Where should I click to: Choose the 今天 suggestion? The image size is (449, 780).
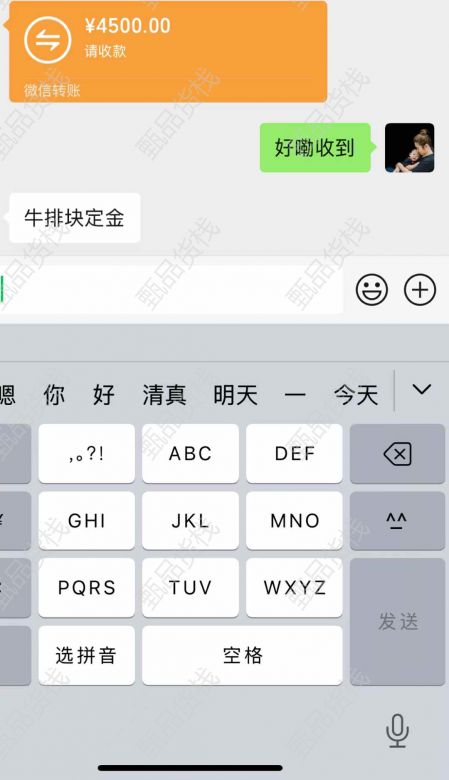(x=356, y=395)
